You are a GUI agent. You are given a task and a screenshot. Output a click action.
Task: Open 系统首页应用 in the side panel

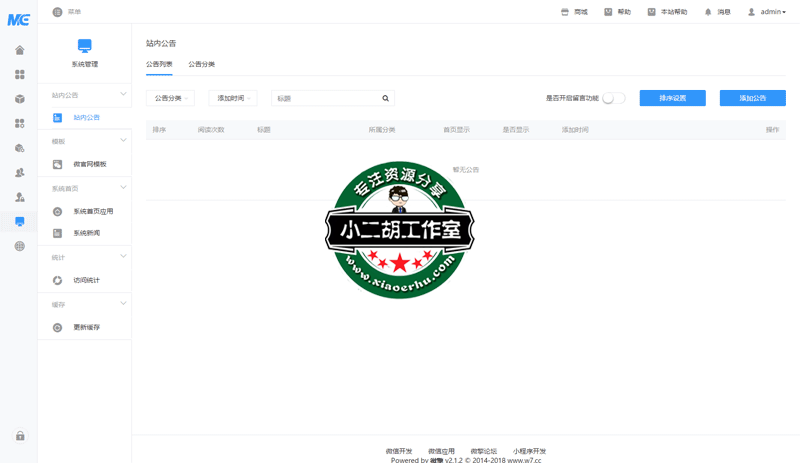85,211
